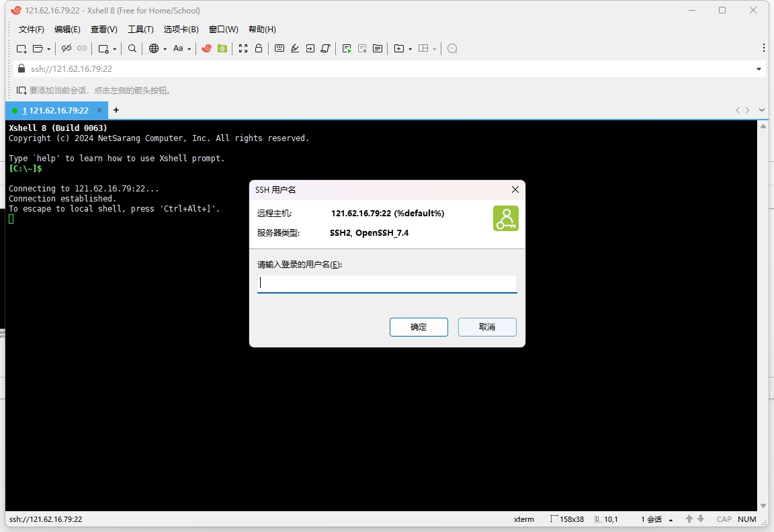Viewport: 774px width, 532px height.
Task: Launch the green Xftp icon
Action: tap(222, 48)
